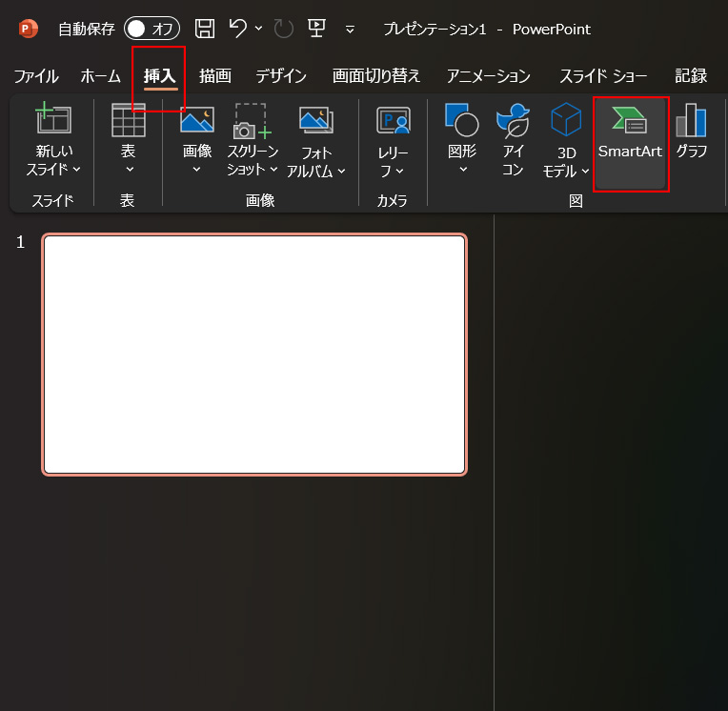Select the 挿入 (Insert) tab
The image size is (728, 711).
(x=159, y=75)
